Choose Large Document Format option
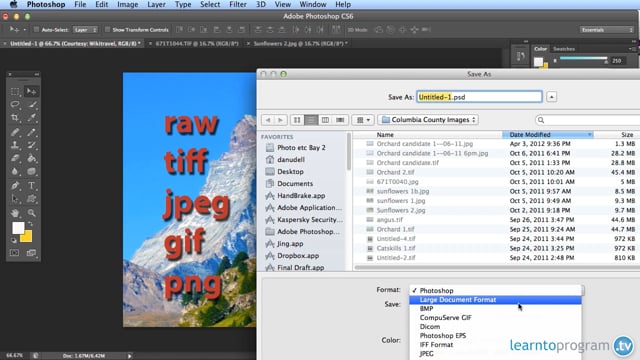Viewport: 640px width, 360px height. pos(495,300)
